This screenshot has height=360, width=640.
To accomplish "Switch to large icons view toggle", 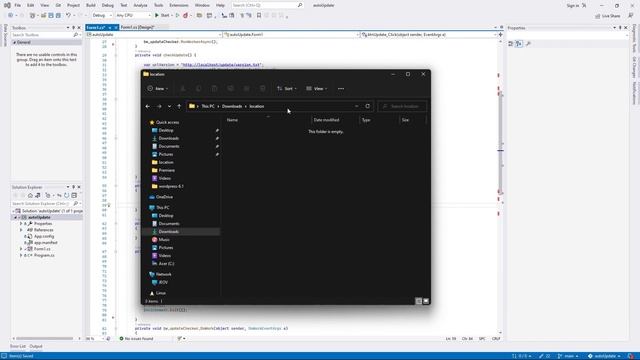I will point(426,301).
